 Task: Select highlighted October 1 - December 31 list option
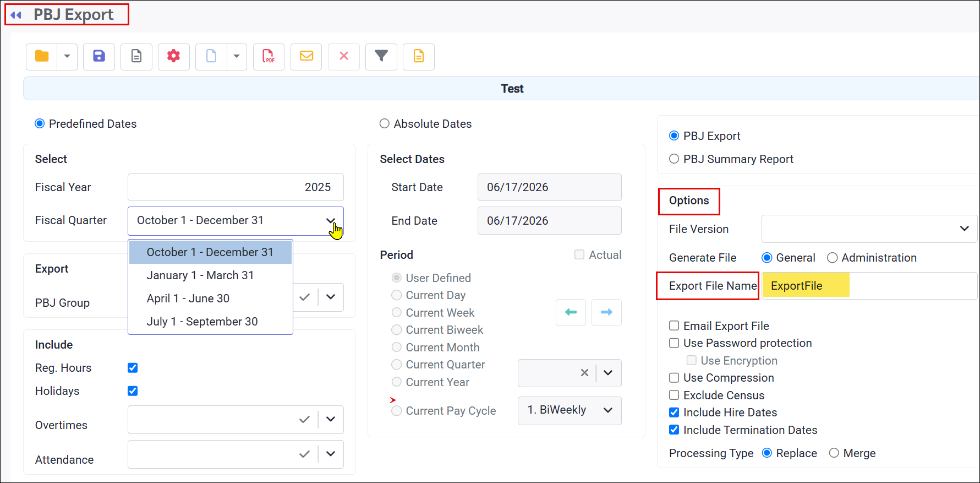tap(211, 252)
